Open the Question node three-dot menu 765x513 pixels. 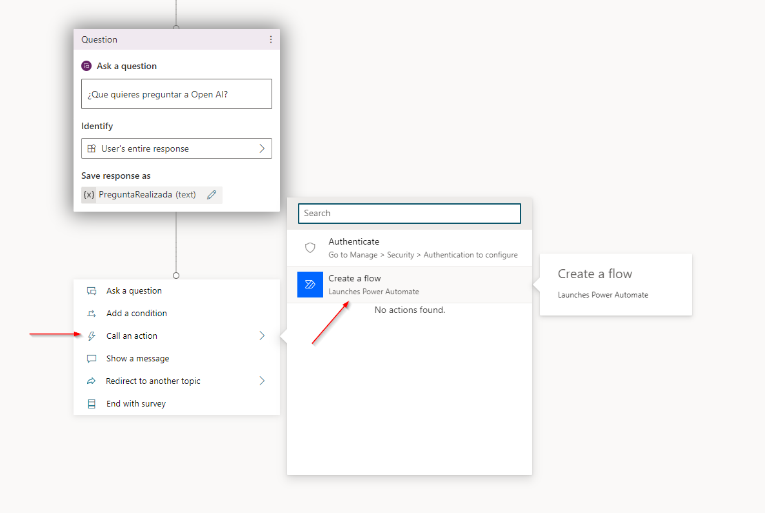point(270,40)
